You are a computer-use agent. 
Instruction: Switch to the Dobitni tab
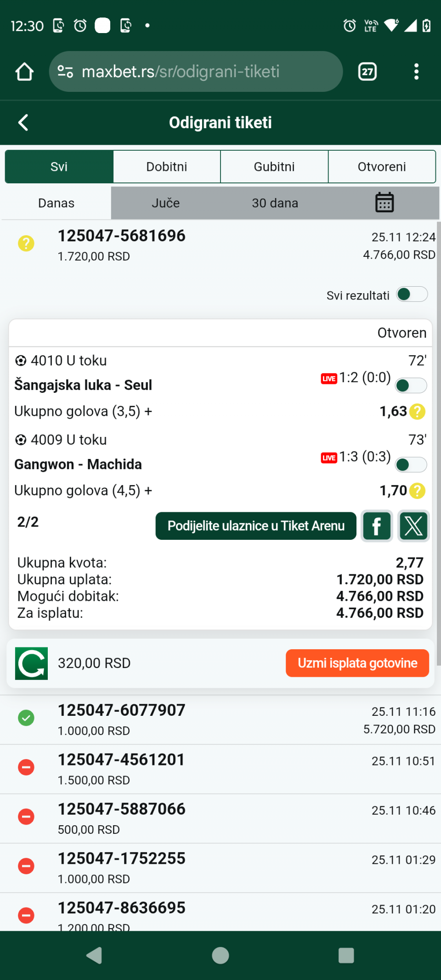(167, 167)
